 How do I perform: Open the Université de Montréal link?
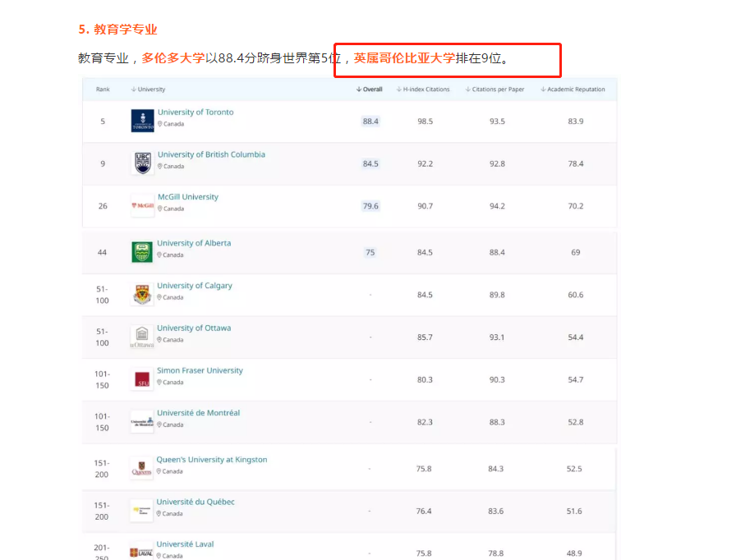(198, 413)
